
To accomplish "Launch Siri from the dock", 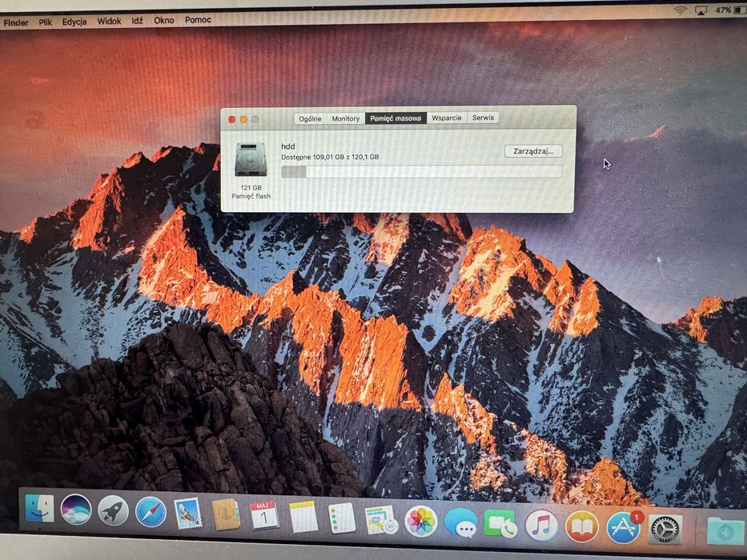I will coord(76,510).
